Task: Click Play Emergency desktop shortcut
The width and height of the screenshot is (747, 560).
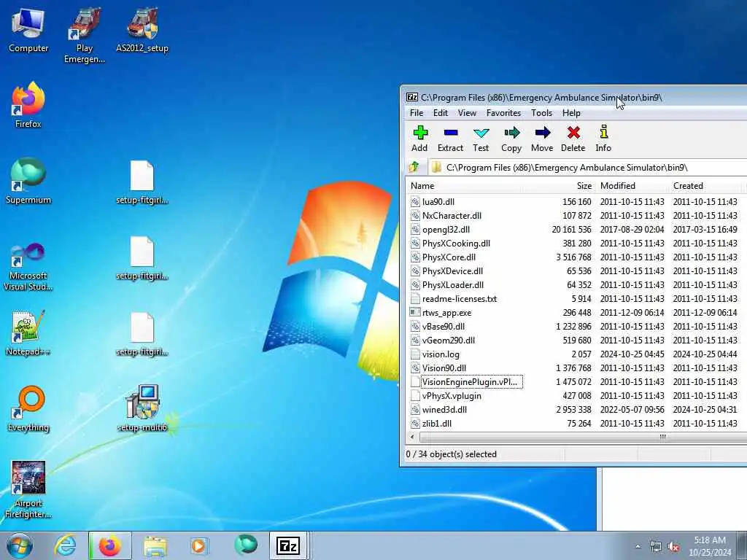Action: click(x=85, y=36)
